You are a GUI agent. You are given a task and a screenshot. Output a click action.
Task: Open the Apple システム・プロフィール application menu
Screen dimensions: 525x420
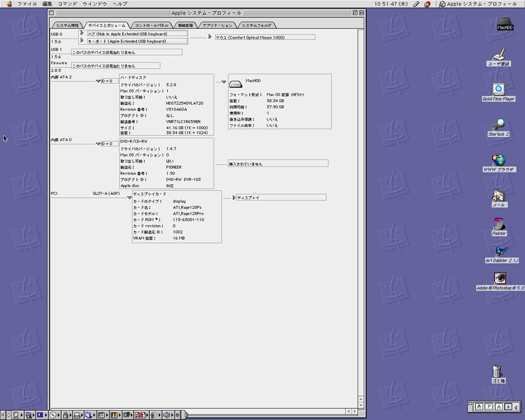(478, 4)
